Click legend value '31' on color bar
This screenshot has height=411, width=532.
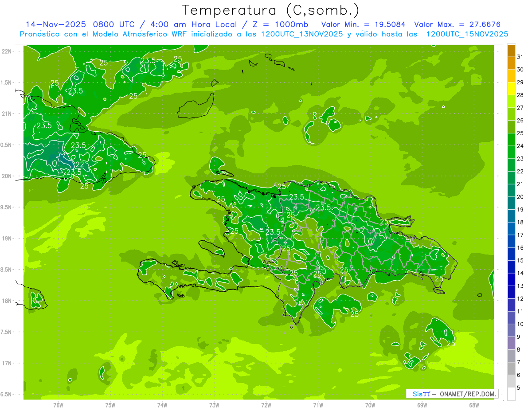coord(520,57)
